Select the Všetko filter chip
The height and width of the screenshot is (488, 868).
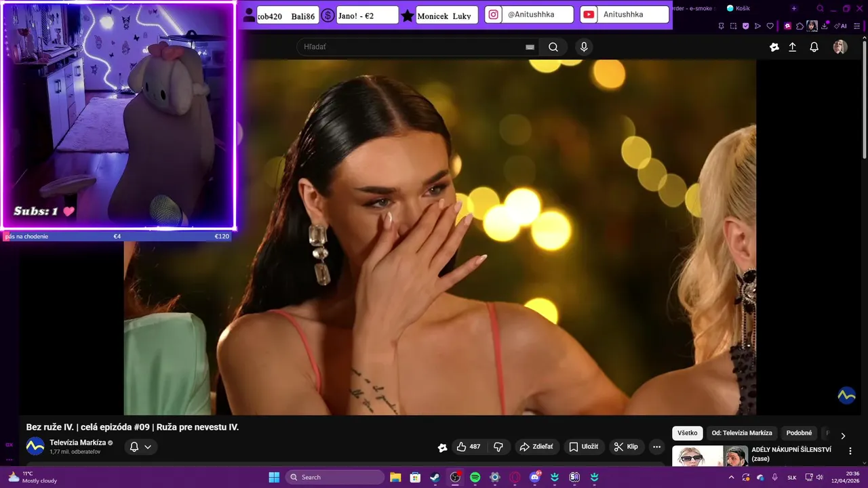[x=688, y=433]
